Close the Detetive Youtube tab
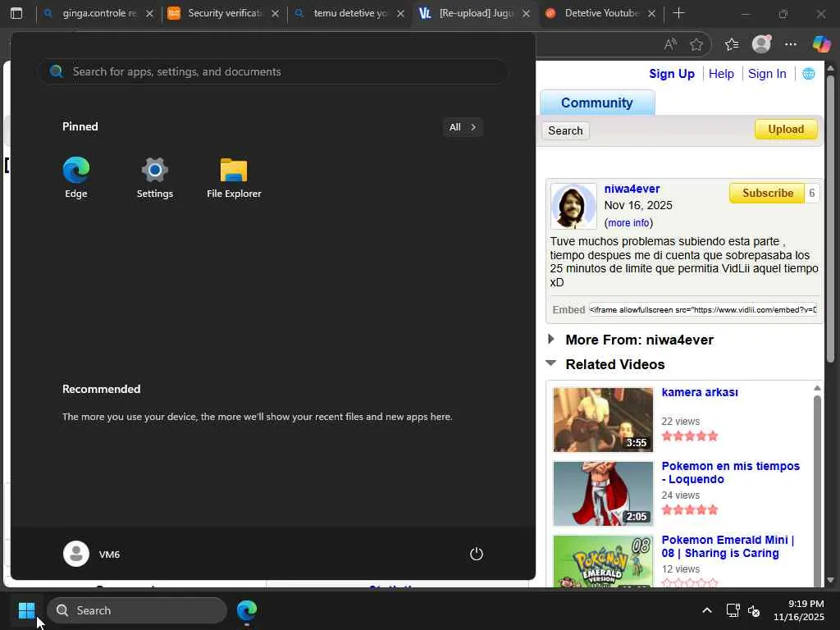The height and width of the screenshot is (630, 840). coord(651,13)
